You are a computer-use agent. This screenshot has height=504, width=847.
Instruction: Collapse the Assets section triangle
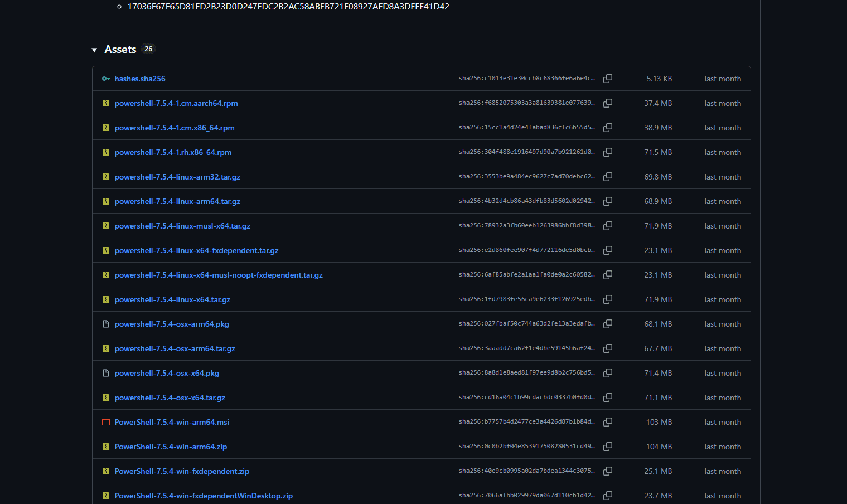(94, 50)
